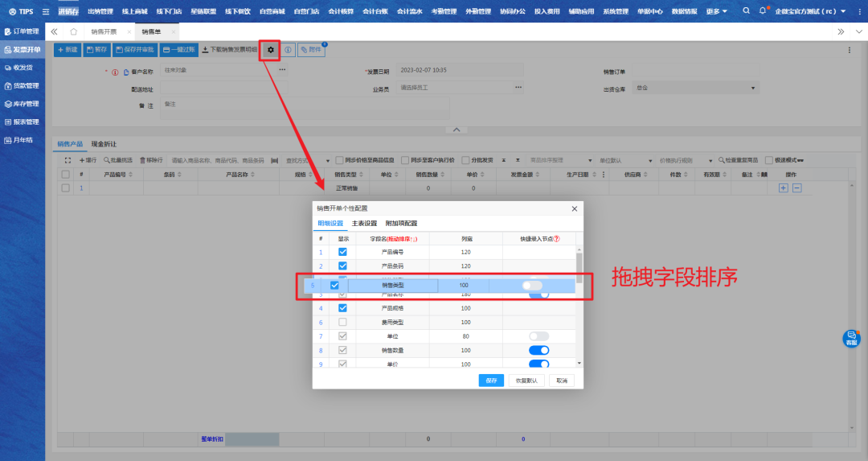868x461 pixels.
Task: Click the gear settings icon in toolbar
Action: pyautogui.click(x=271, y=50)
